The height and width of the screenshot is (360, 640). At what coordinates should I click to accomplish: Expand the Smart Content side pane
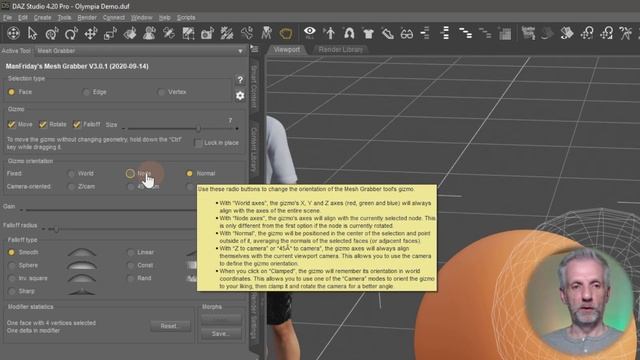[253, 87]
